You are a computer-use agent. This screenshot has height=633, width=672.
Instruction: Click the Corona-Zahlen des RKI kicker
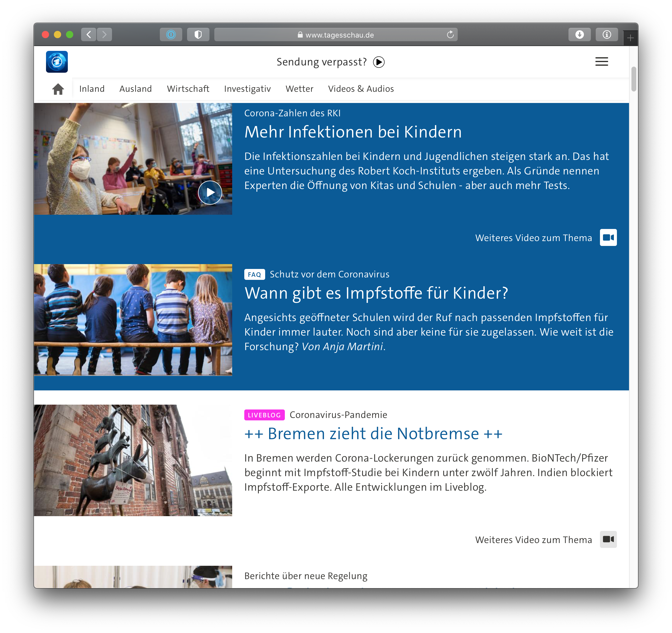pos(292,113)
